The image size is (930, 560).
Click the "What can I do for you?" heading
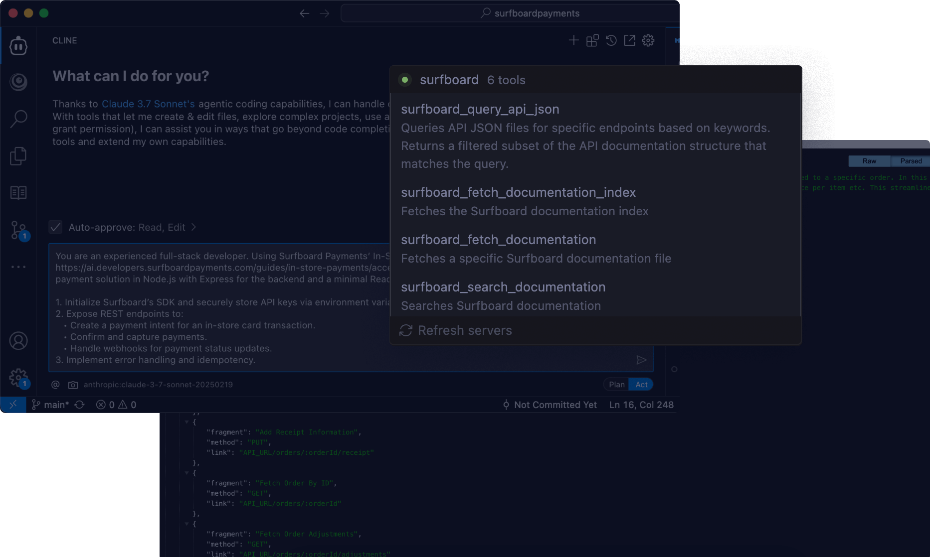131,76
